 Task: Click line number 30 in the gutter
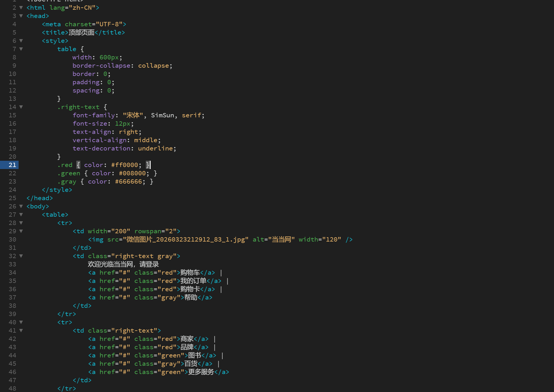(12, 239)
